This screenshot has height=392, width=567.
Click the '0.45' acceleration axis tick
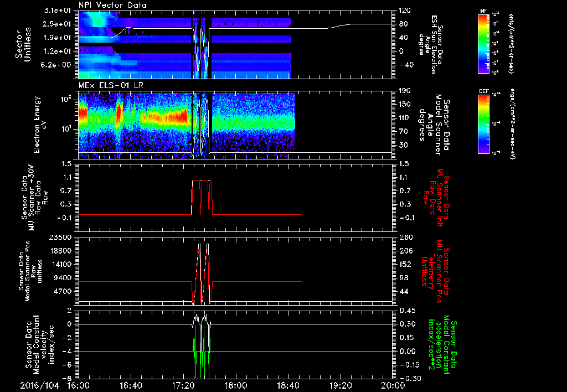coord(407,311)
